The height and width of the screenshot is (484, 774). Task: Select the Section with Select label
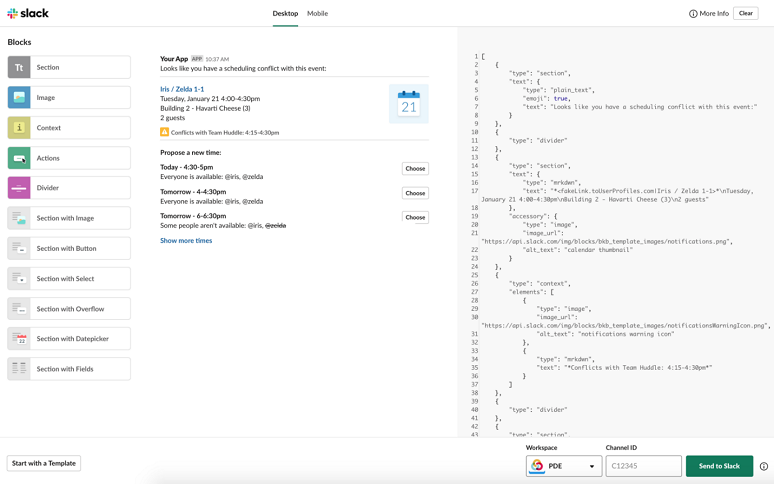click(x=65, y=279)
